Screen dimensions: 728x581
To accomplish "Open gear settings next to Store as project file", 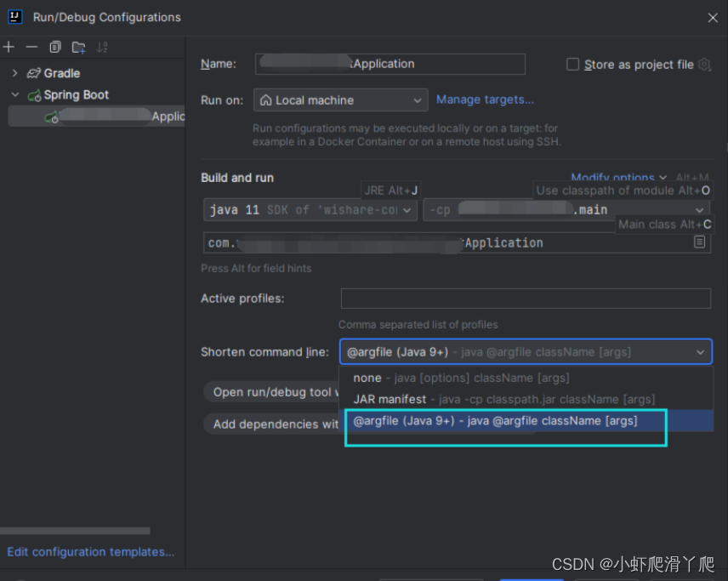I will 705,64.
